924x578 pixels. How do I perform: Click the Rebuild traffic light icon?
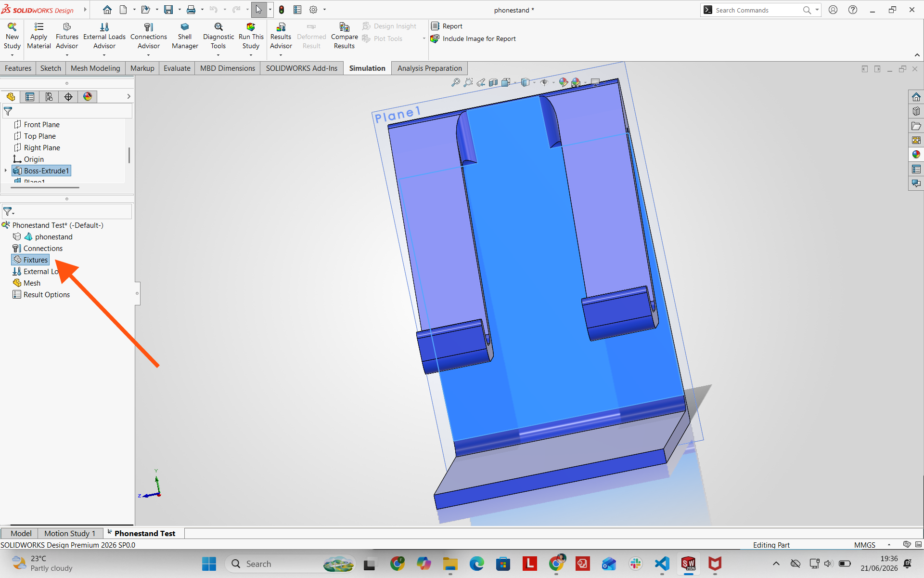[x=282, y=10]
